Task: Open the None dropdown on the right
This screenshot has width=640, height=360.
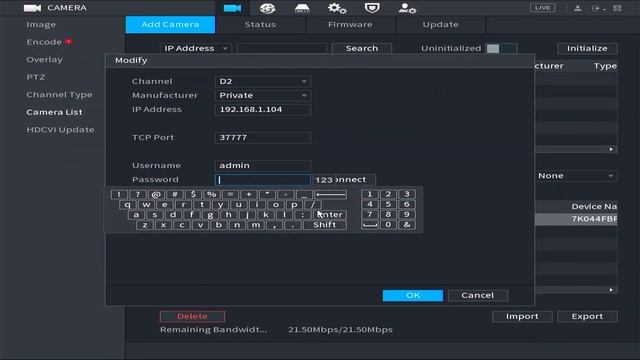Action: [x=576, y=176]
